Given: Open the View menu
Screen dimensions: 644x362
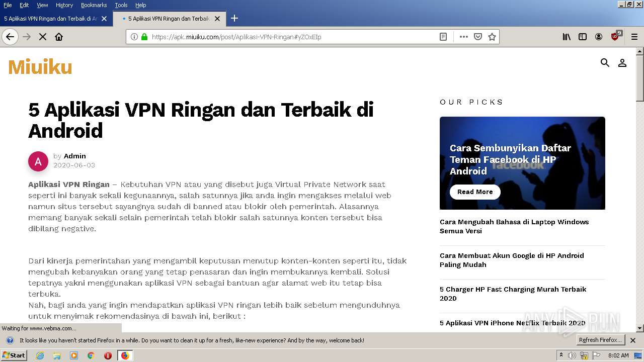Looking at the screenshot, I should tap(42, 5).
